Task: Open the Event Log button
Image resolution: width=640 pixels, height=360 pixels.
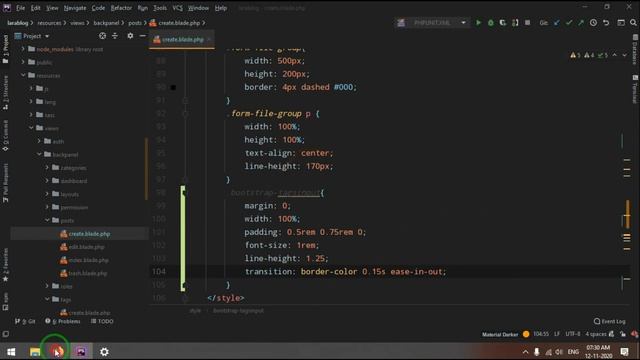Action: click(x=609, y=321)
